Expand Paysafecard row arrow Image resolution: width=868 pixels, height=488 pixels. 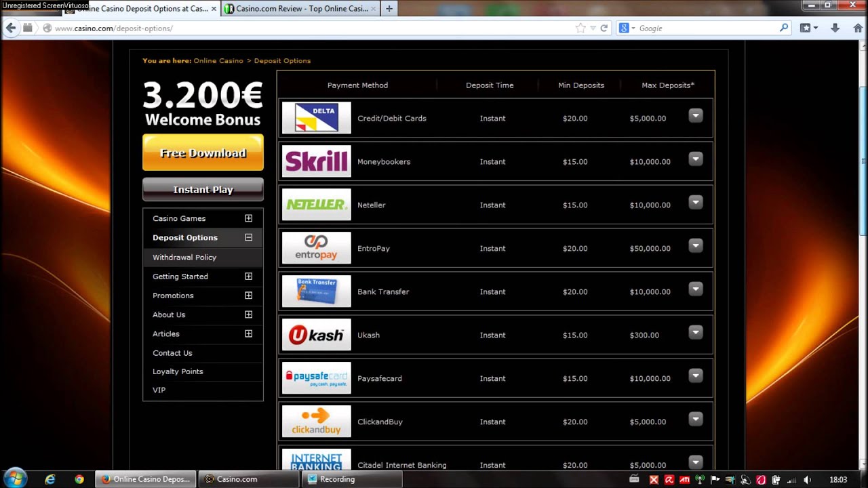[x=696, y=376]
